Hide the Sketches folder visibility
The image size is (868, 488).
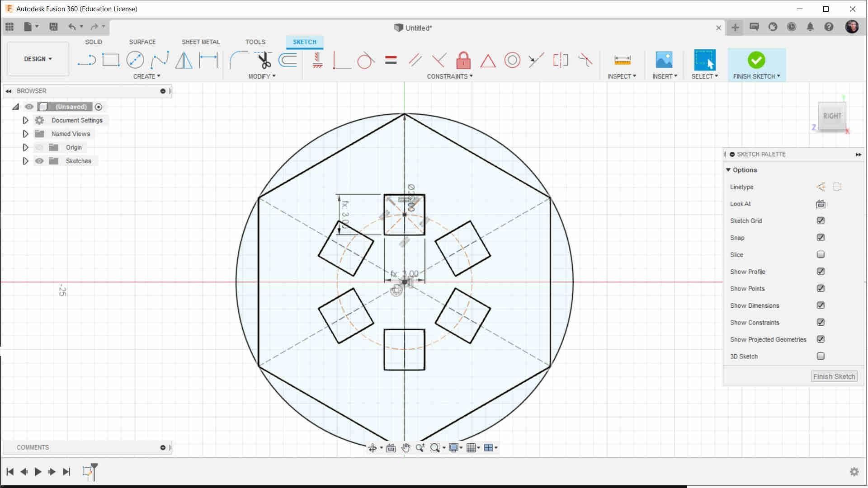coord(40,161)
